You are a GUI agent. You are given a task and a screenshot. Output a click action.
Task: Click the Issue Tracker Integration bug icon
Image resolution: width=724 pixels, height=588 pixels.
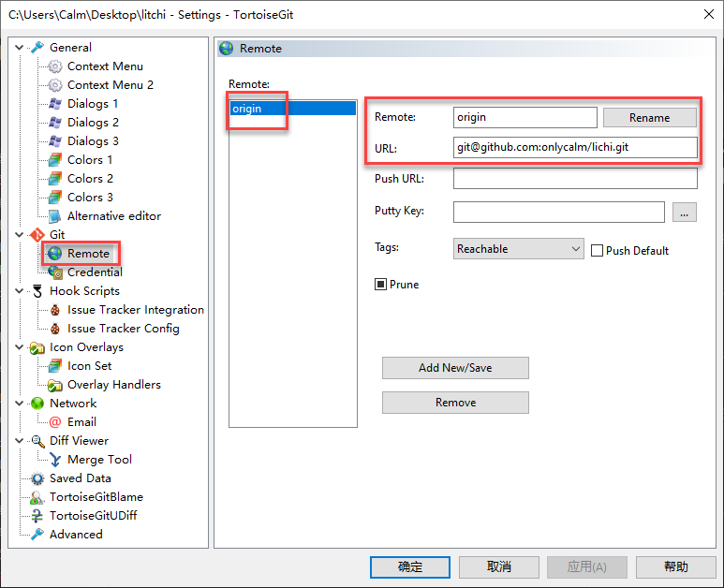pyautogui.click(x=55, y=310)
